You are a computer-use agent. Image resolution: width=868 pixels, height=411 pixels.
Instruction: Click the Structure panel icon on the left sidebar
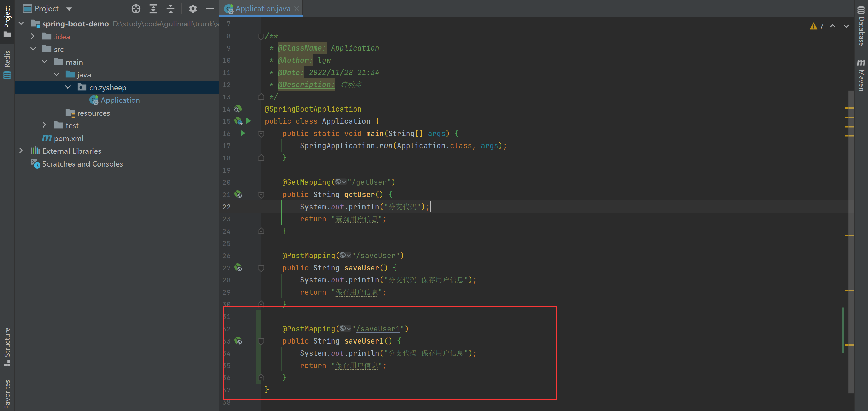coord(8,346)
